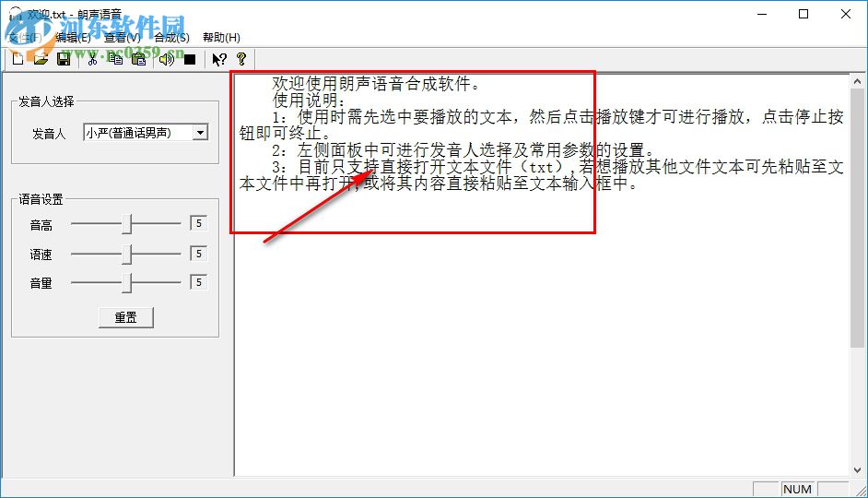
Task: Click the Save floppy disk icon
Action: (x=64, y=59)
